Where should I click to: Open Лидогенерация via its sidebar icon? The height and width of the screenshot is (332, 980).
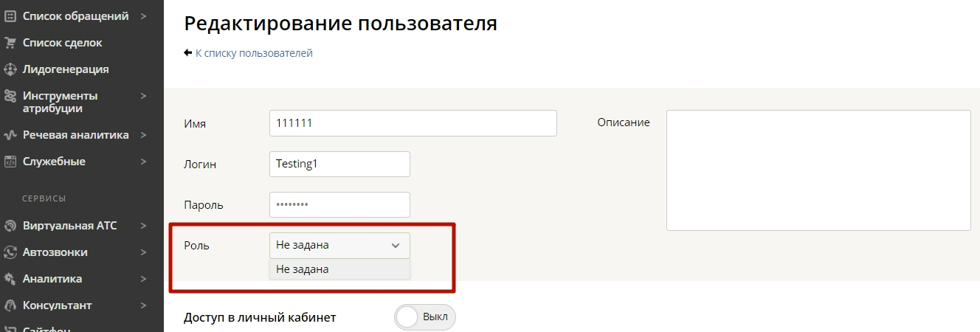(10, 69)
